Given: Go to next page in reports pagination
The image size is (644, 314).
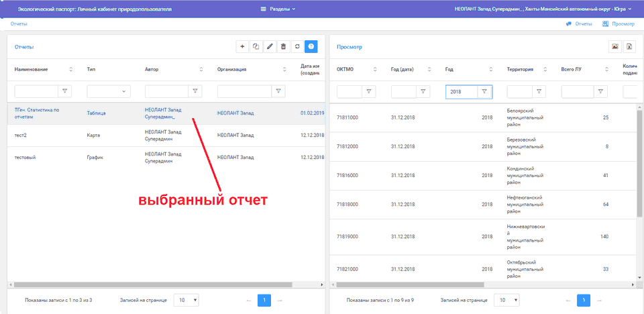Looking at the screenshot, I should pyautogui.click(x=280, y=301).
